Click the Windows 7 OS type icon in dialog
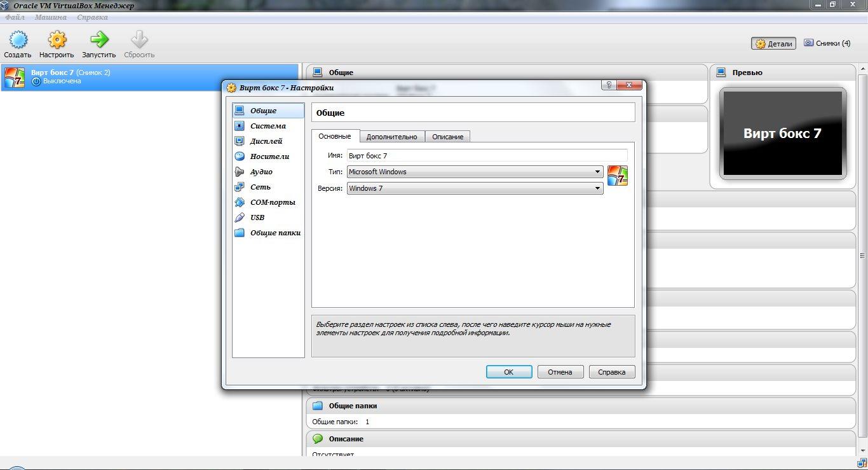Image resolution: width=868 pixels, height=470 pixels. click(x=618, y=176)
